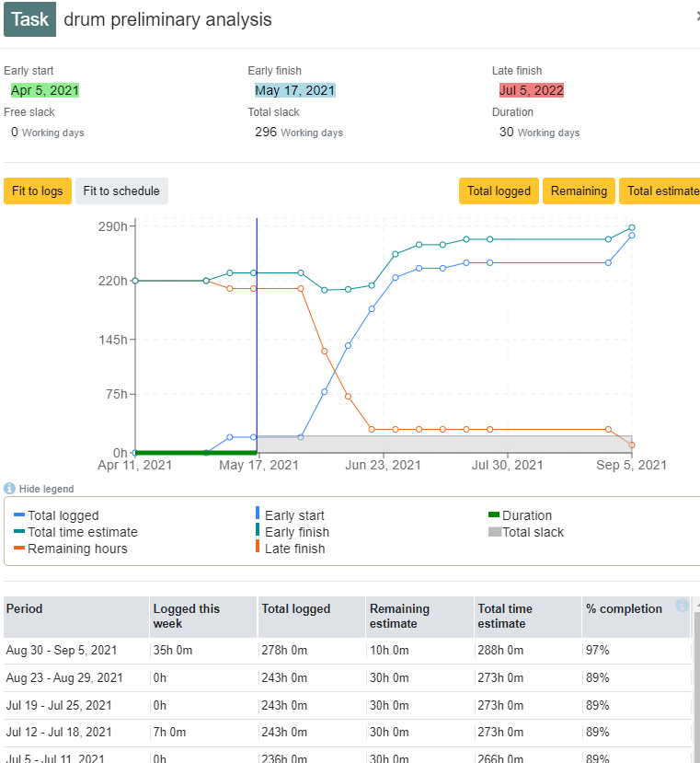The height and width of the screenshot is (763, 700).
Task: Click the gray Total slack legend marker
Action: pyautogui.click(x=495, y=532)
